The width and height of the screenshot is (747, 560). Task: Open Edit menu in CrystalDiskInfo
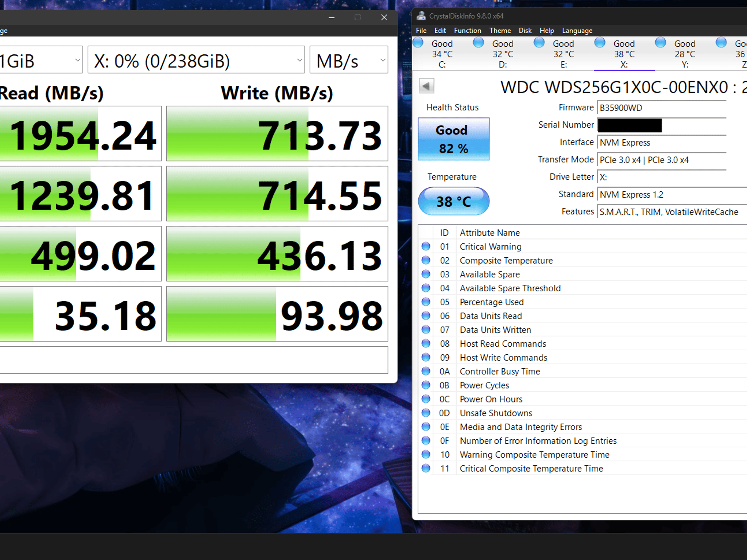pos(440,31)
